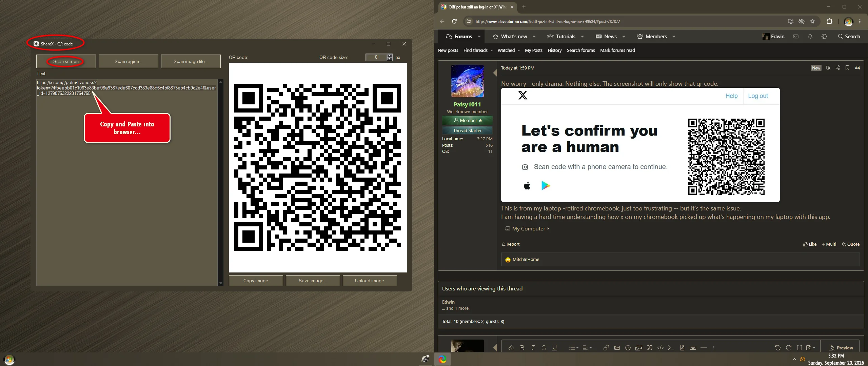Expand the Forums dropdown arrow
This screenshot has height=366, width=868.
pos(479,37)
